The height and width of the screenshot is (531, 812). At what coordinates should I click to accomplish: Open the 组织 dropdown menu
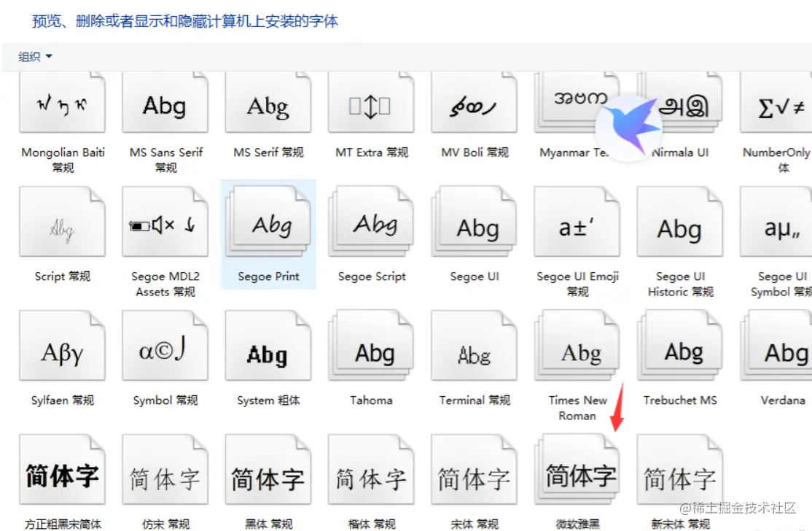point(35,56)
